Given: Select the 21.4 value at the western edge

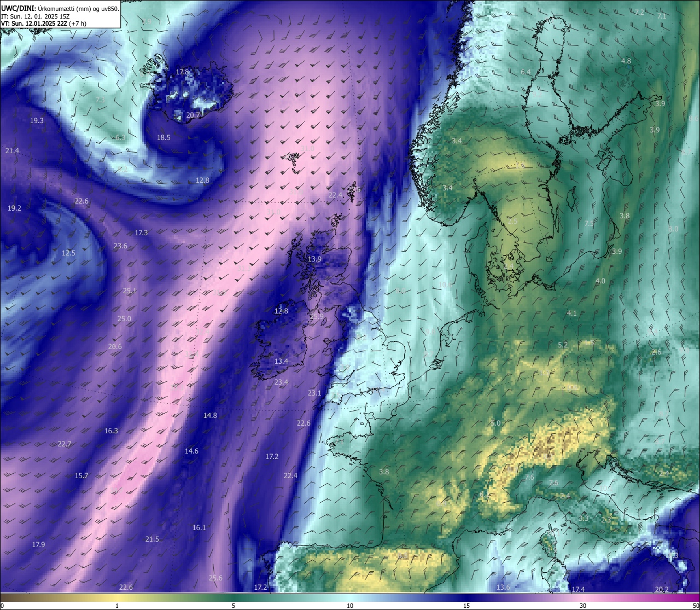Looking at the screenshot, I should (x=12, y=151).
